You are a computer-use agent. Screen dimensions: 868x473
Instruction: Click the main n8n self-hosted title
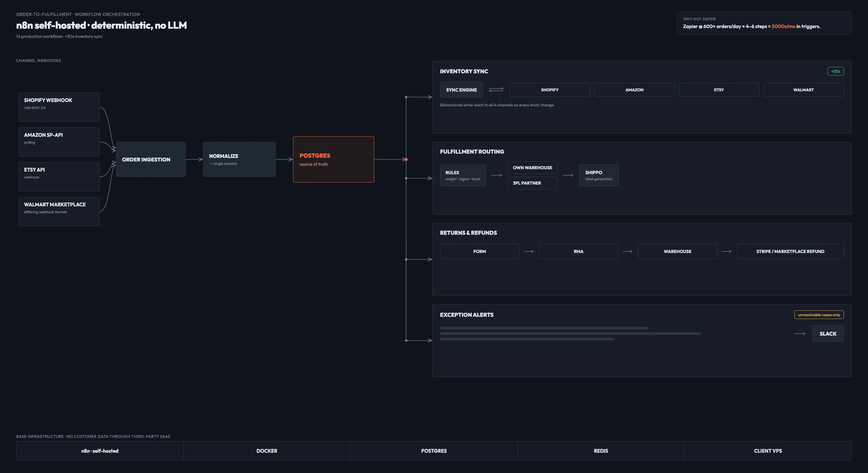[102, 25]
